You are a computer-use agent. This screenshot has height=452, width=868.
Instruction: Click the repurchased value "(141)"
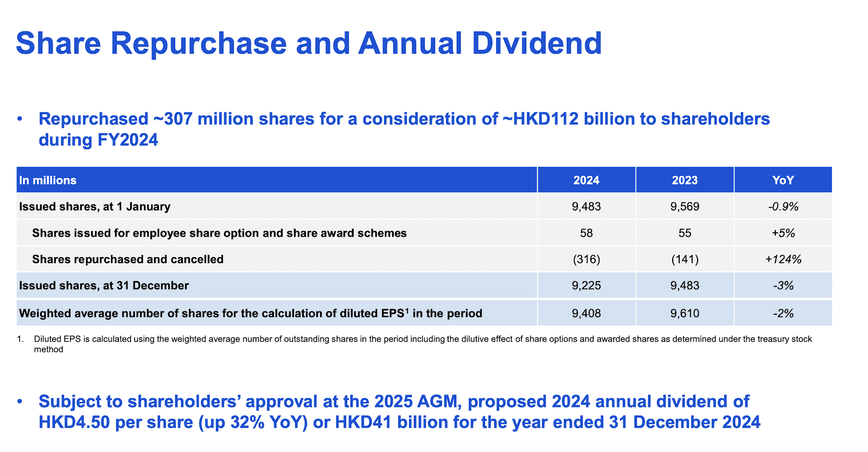(x=685, y=259)
